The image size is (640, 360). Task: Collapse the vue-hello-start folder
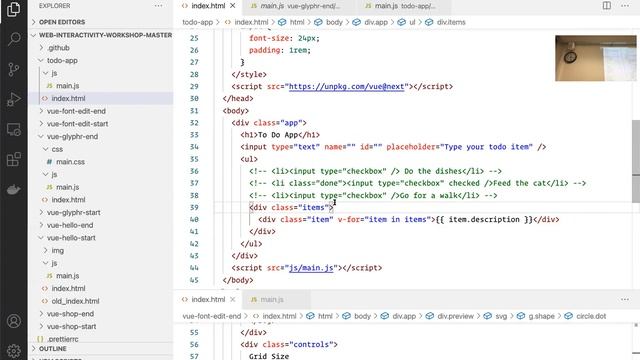pyautogui.click(x=71, y=238)
